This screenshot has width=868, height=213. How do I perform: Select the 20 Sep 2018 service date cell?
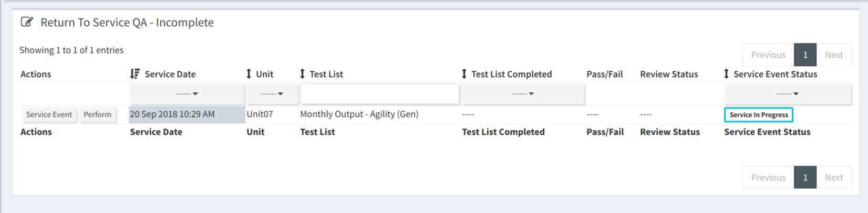[x=187, y=114]
